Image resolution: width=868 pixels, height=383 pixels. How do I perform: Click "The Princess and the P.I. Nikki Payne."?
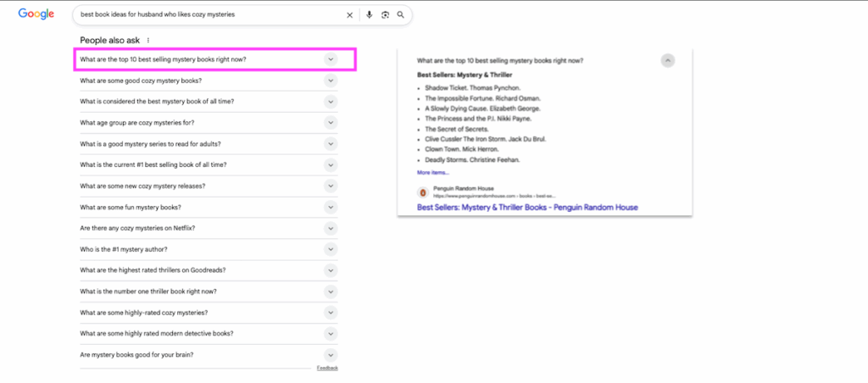tap(478, 119)
